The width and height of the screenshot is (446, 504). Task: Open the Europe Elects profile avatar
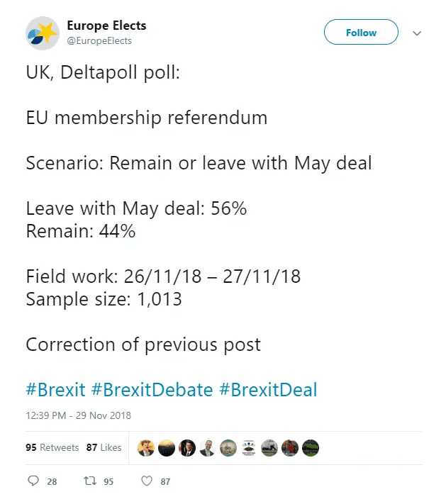tap(43, 33)
